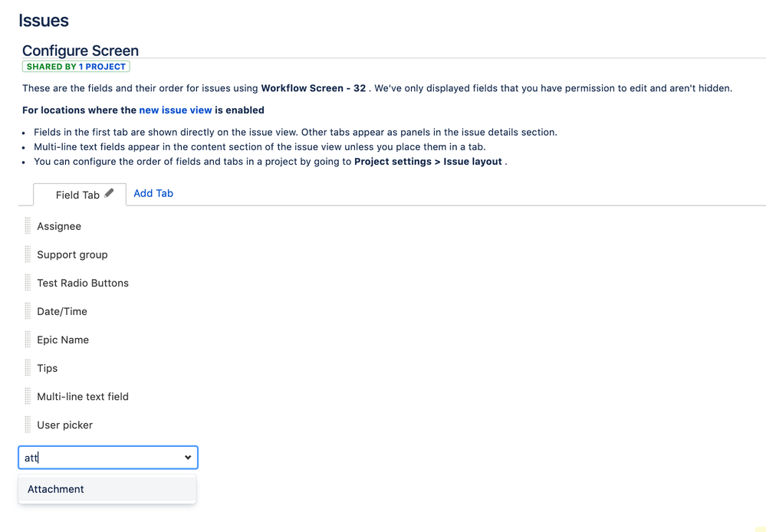Image resolution: width=766 pixels, height=532 pixels.
Task: Click the drag handle beside Epic Name
Action: (x=28, y=340)
